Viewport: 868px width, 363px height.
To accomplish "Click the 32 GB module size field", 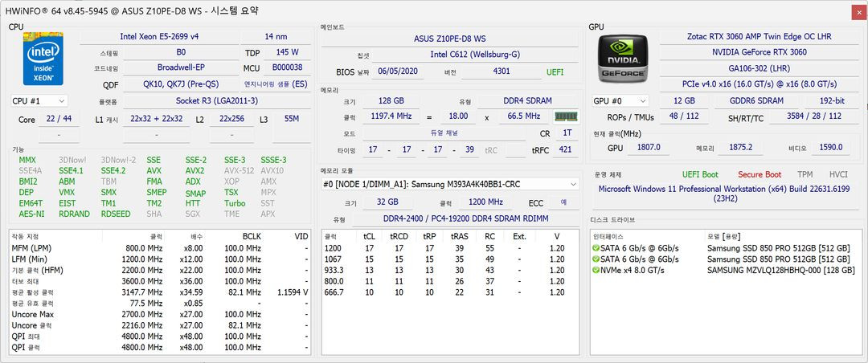I will pyautogui.click(x=387, y=202).
